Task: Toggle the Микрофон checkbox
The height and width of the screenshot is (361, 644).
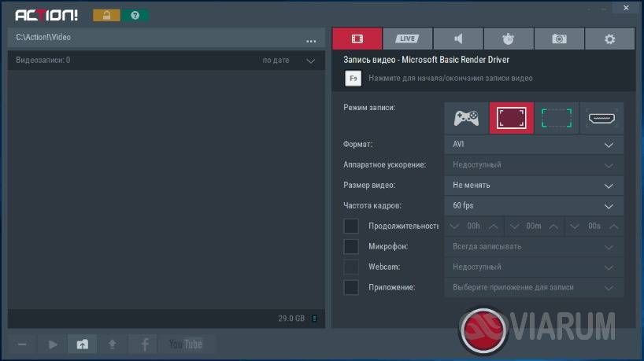Action: pos(351,246)
